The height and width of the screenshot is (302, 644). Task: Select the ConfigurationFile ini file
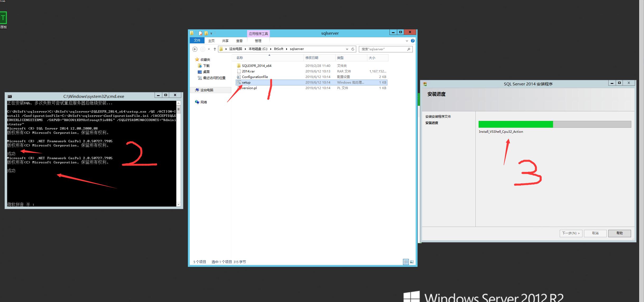point(255,77)
